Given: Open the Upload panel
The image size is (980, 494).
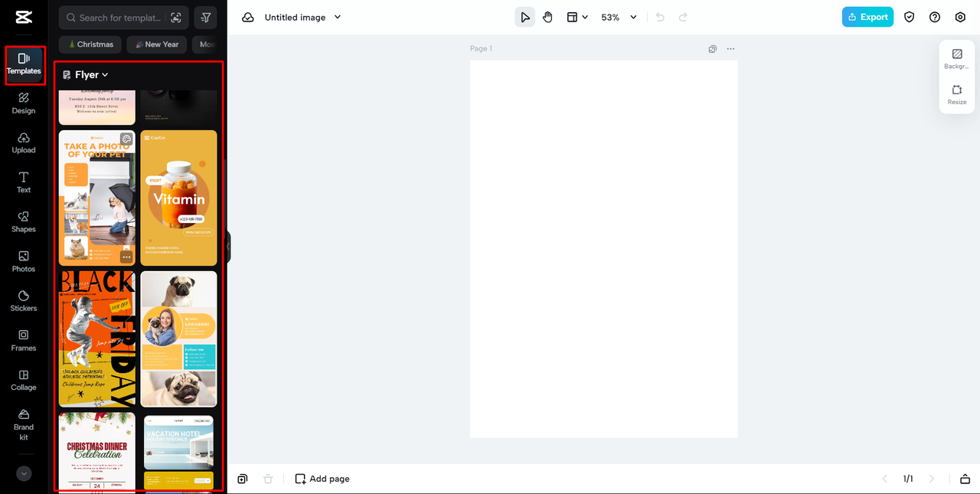Looking at the screenshot, I should 24,143.
